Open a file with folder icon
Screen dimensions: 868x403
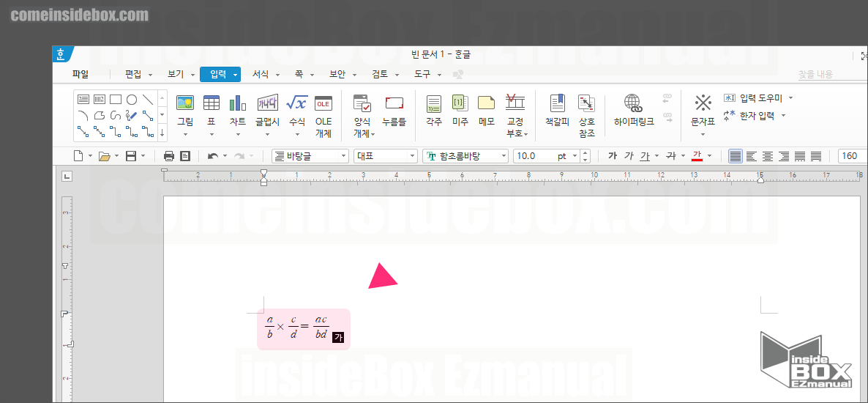[x=104, y=156]
